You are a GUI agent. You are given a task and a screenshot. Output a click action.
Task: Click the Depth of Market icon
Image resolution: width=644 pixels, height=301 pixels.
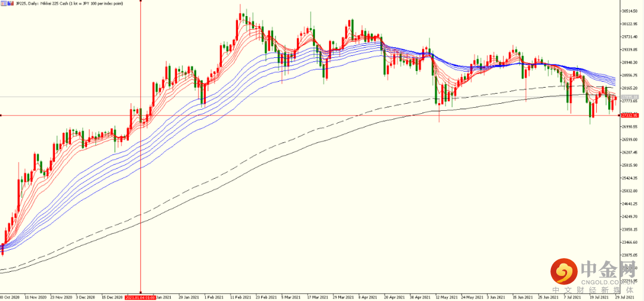11,4
